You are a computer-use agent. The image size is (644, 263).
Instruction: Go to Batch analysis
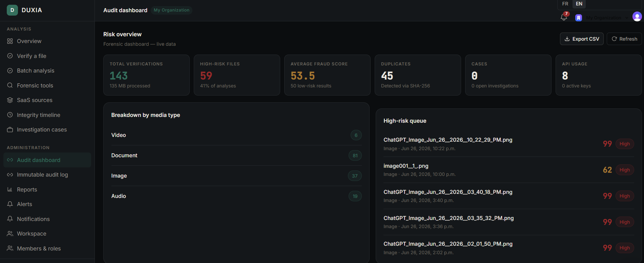coord(47,70)
